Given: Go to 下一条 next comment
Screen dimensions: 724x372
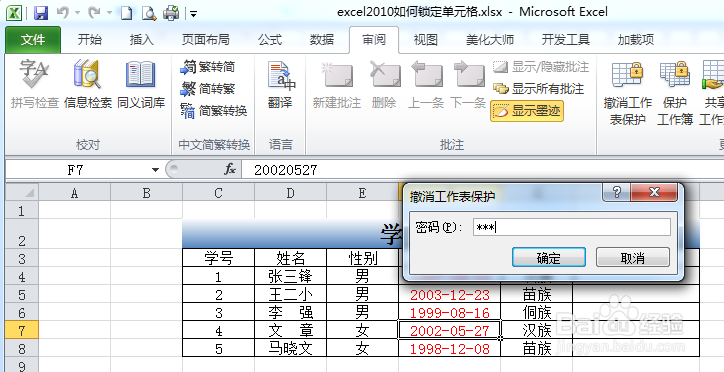Looking at the screenshot, I should (468, 84).
